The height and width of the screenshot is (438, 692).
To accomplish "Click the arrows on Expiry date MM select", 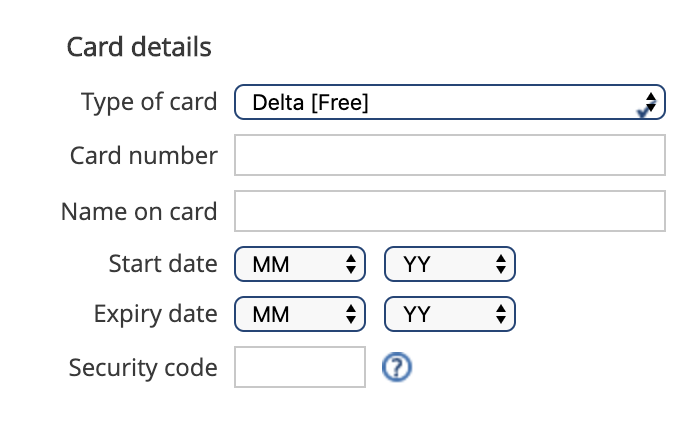I will pyautogui.click(x=351, y=314).
